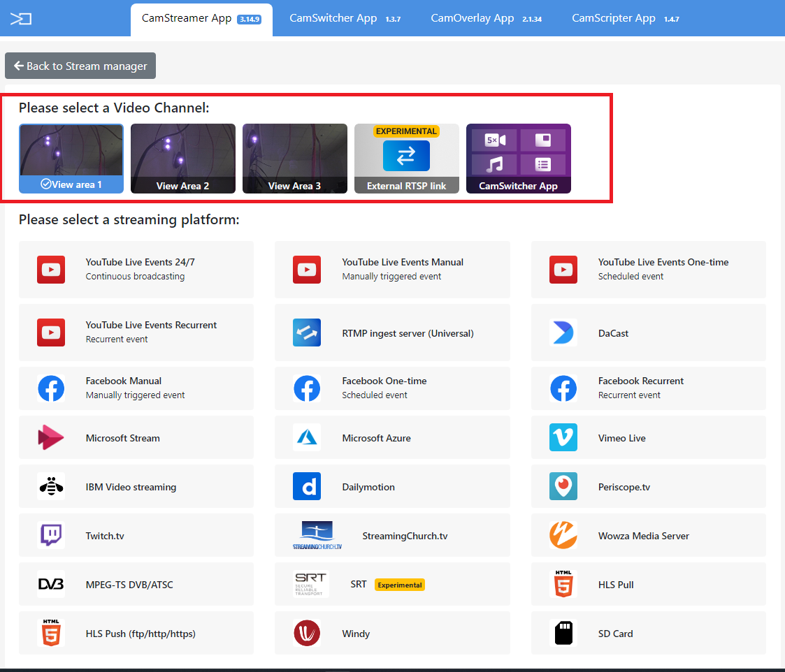Choose the SD Card label
The image size is (785, 672).
[x=615, y=634]
